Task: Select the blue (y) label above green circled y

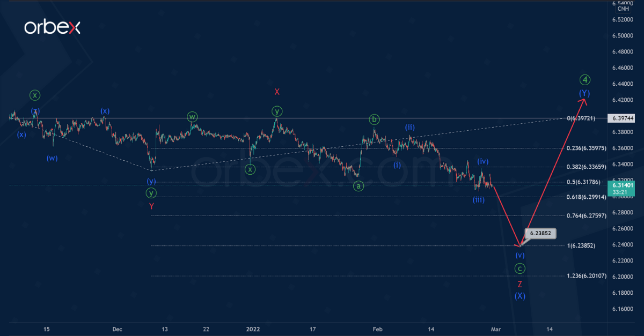Action: [151, 182]
